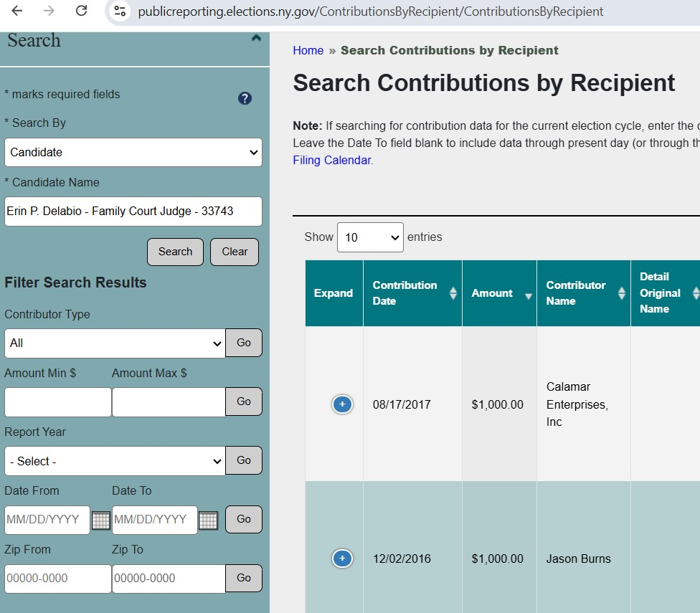Open the blue help question mark icon
Viewport: 700px width, 613px height.
point(245,98)
